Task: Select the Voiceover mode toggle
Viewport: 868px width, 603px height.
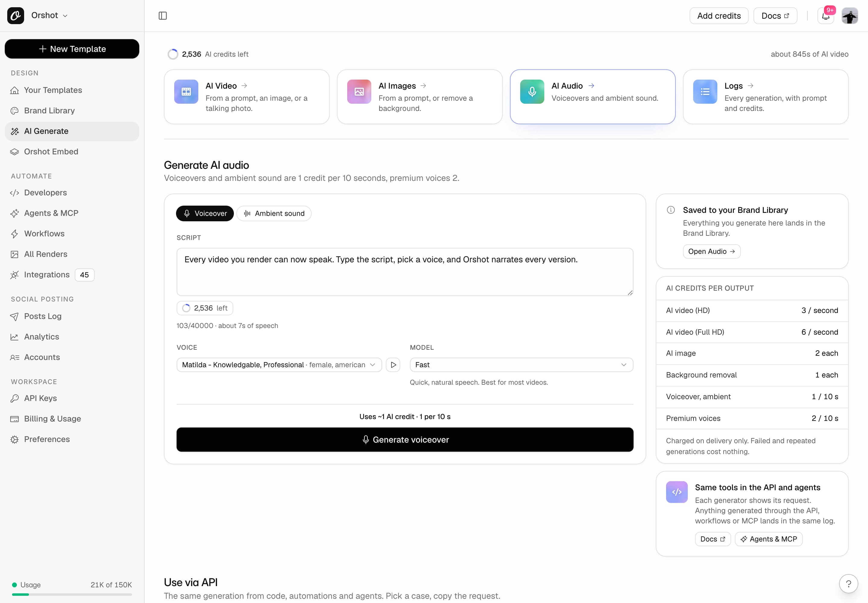Action: 205,213
